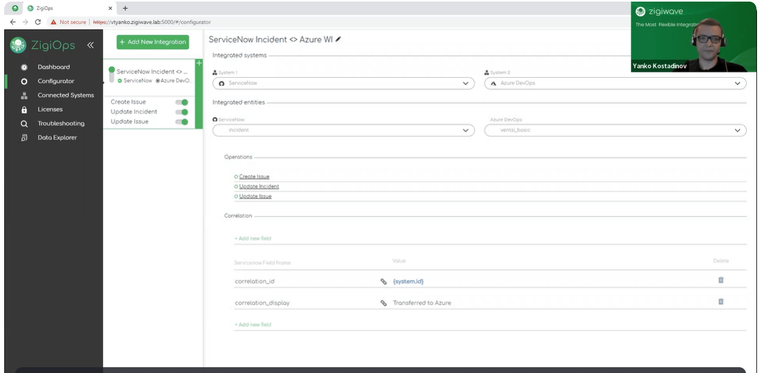
Task: Open System 1 ServiceNow dropdown
Action: click(x=344, y=83)
